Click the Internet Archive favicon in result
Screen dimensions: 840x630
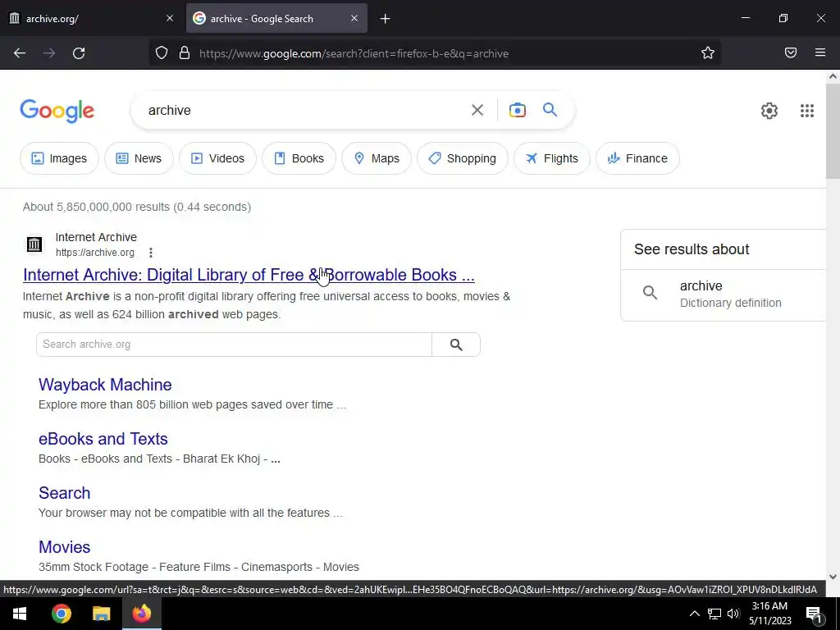point(34,244)
